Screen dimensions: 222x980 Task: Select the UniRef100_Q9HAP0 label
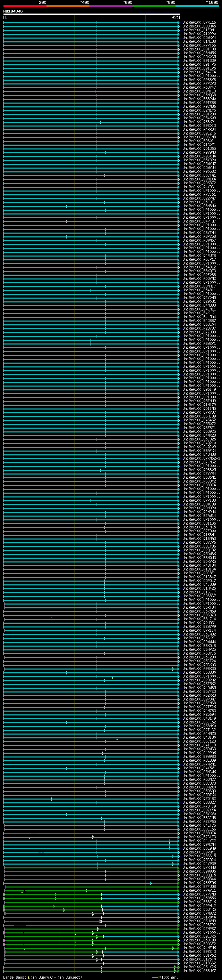tap(199, 508)
